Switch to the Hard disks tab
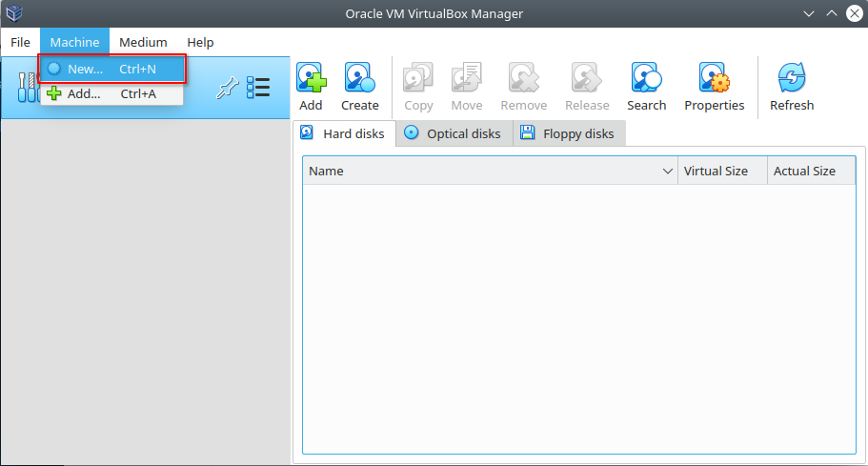Screen dimensions: 868x466 pos(344,133)
